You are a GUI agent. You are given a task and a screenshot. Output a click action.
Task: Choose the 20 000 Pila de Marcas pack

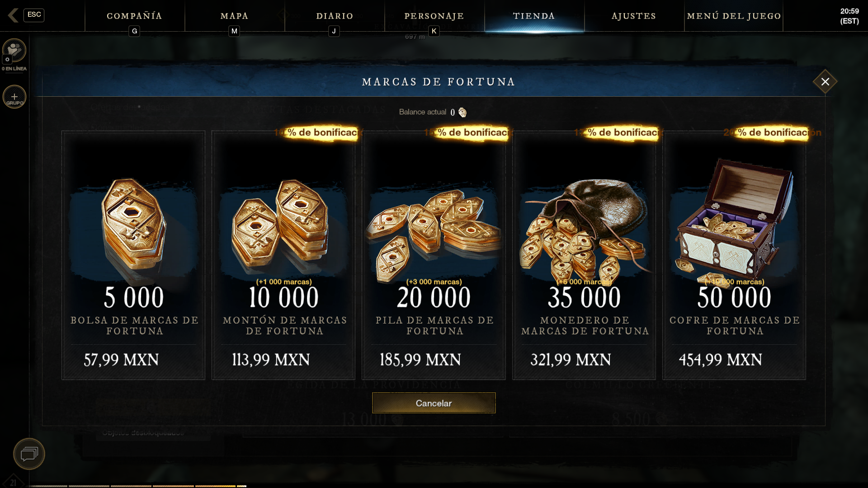[434, 255]
